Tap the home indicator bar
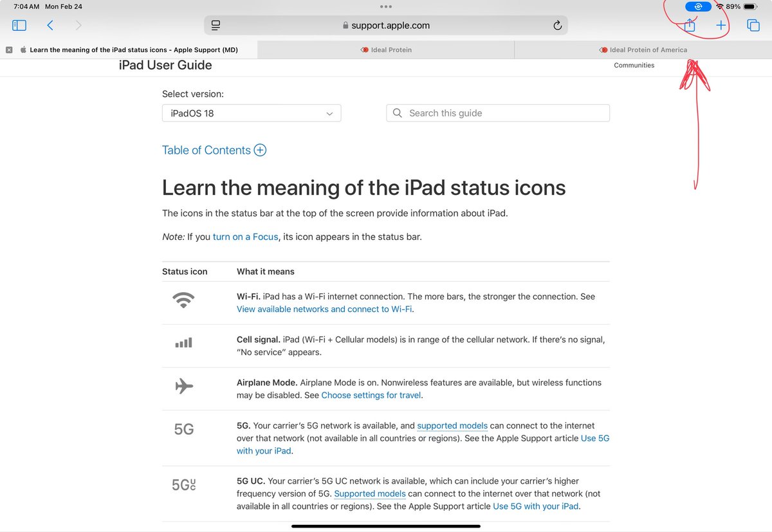Screen dimensions: 772x532 click(x=386, y=526)
